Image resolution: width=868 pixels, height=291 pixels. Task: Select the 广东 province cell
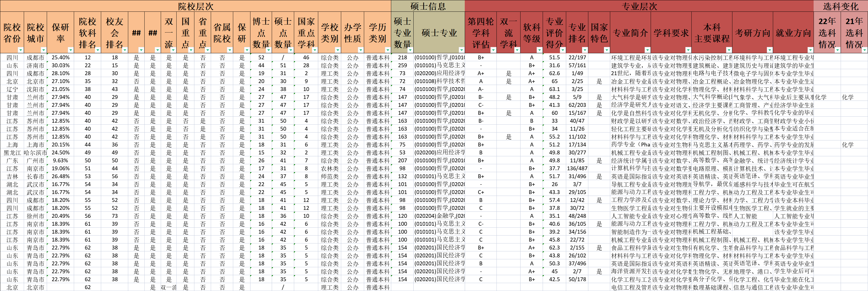pyautogui.click(x=12, y=161)
